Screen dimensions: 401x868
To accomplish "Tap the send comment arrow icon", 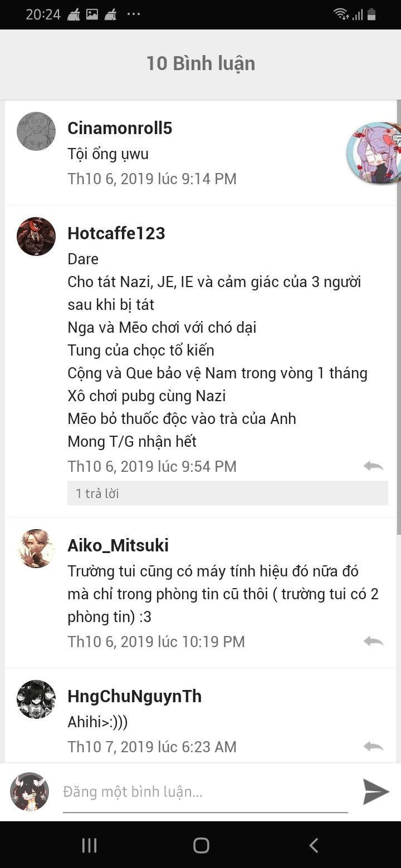I will tap(375, 791).
